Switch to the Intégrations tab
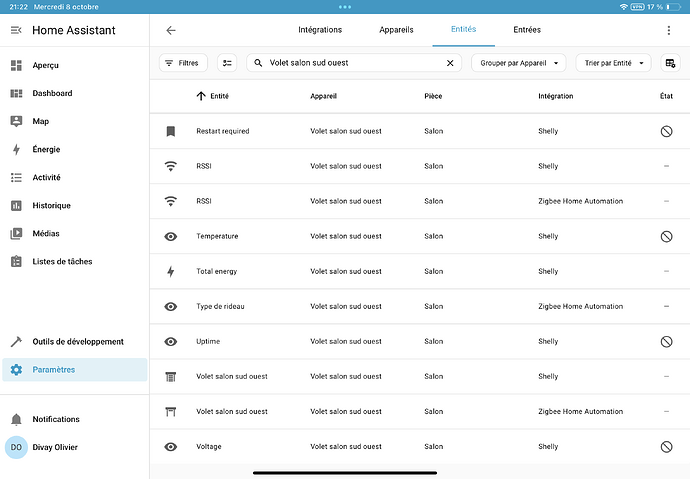 pos(320,30)
